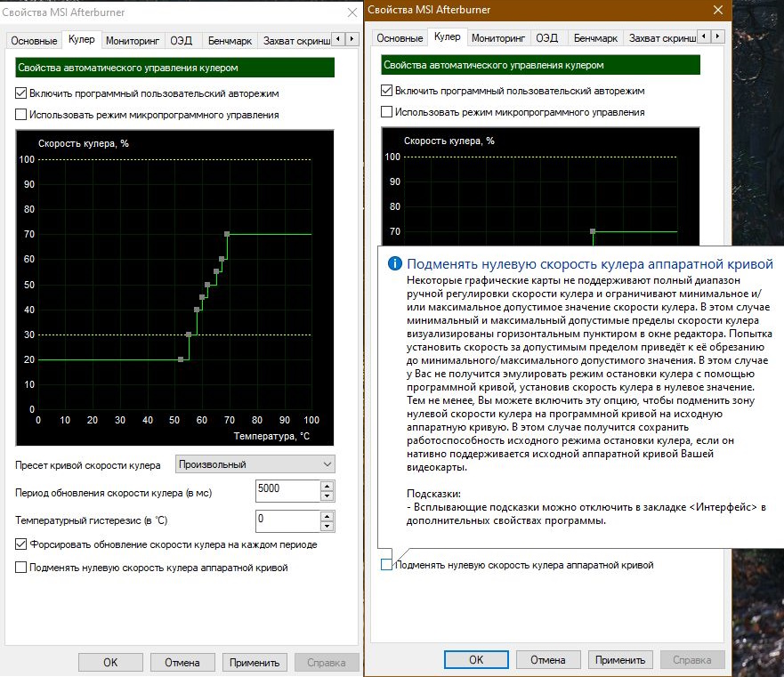Select fan curve node at 55% speed
The image size is (784, 677).
click(x=216, y=271)
